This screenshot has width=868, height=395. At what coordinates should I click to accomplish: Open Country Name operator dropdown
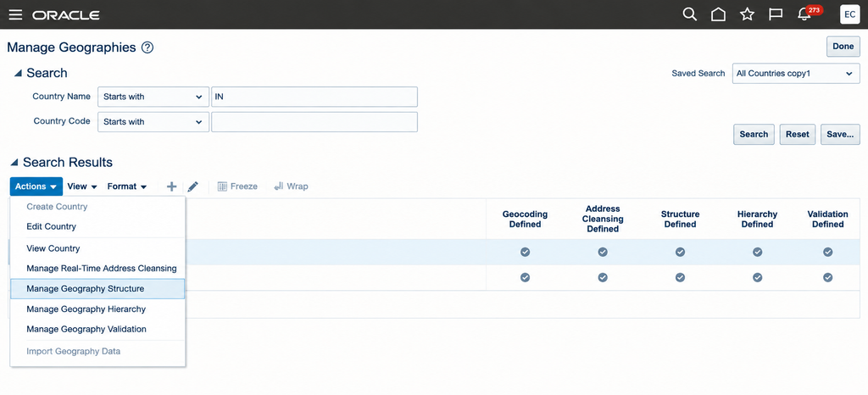pos(153,97)
